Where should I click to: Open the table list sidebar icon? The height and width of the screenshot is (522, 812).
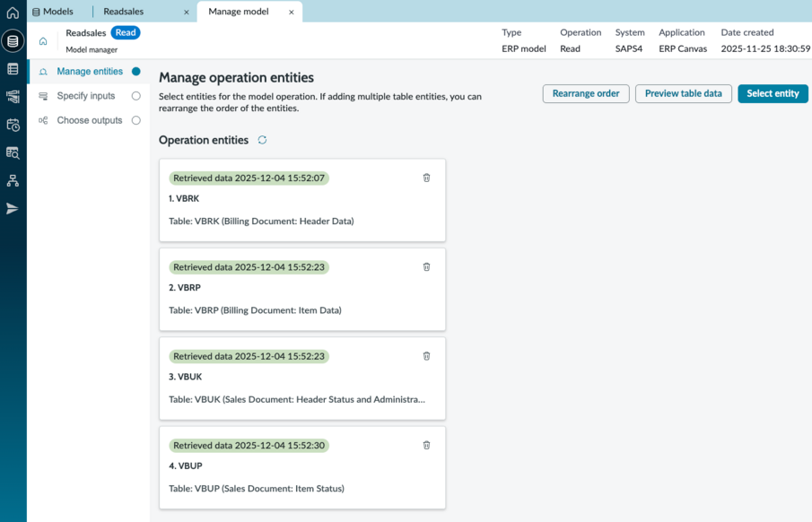[13, 69]
